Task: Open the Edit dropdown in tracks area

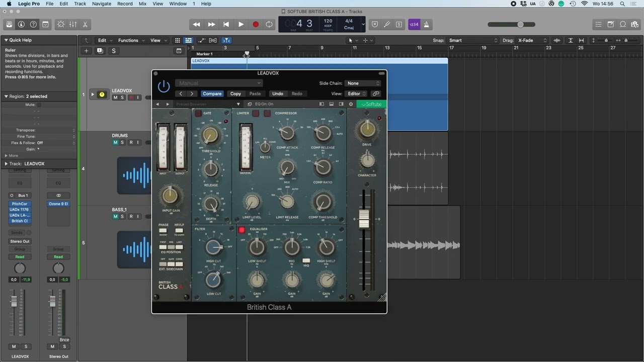Action: pos(105,40)
